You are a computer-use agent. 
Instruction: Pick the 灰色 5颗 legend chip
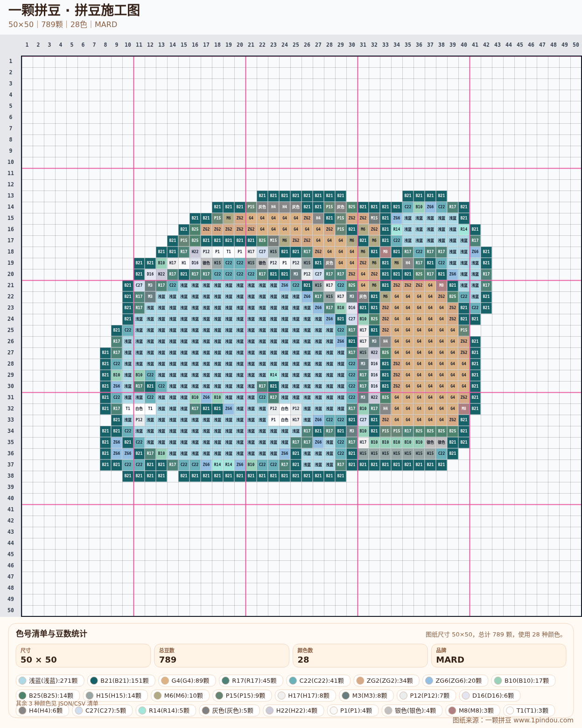click(x=229, y=710)
